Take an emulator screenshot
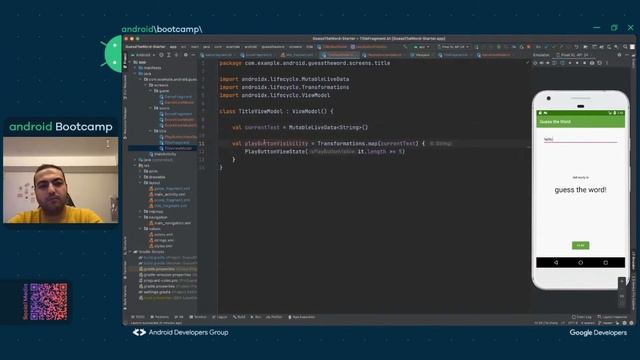The width and height of the screenshot is (640, 360). 592,63
